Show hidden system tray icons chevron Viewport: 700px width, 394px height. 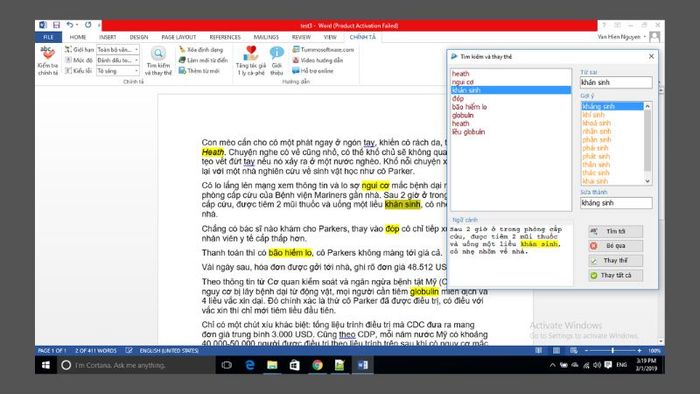click(x=552, y=365)
